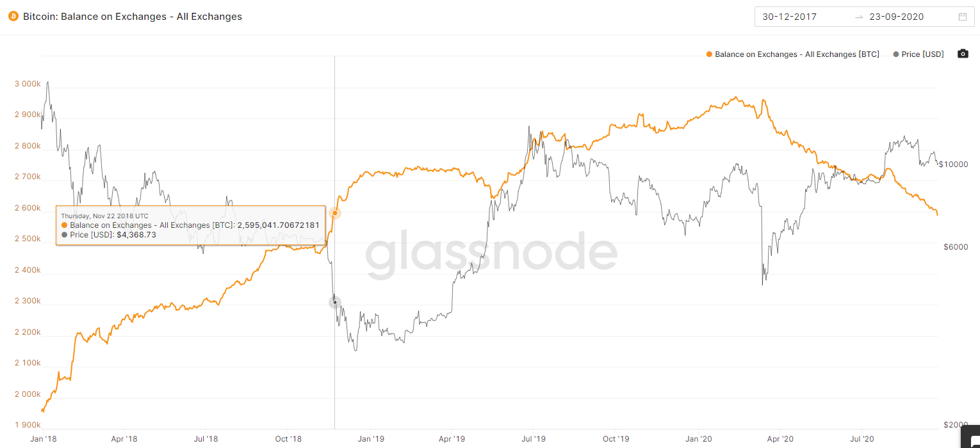Screen dimensions: 980x448
Task: Click the tooltip price value $4,368.73
Action: pos(136,235)
